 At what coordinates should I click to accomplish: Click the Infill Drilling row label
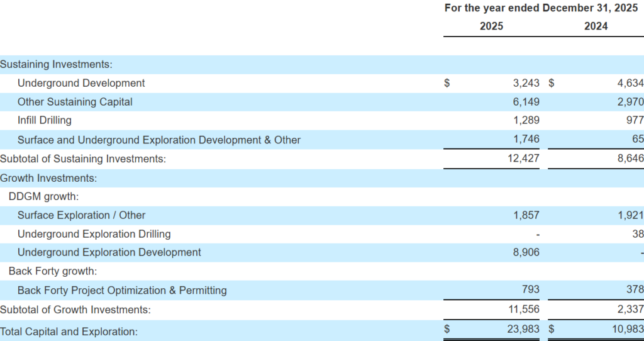click(45, 120)
